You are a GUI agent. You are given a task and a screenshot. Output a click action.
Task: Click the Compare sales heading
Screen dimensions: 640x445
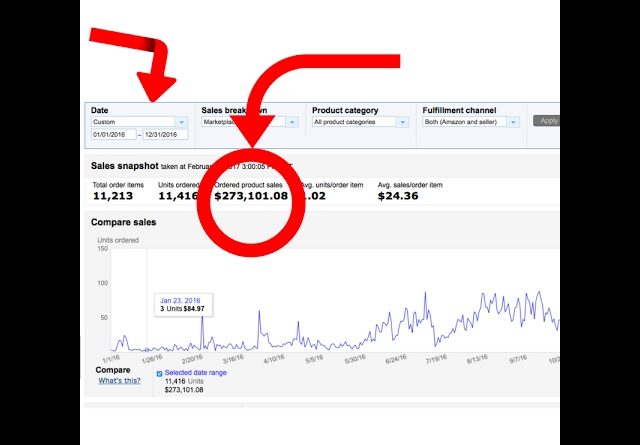[123, 222]
